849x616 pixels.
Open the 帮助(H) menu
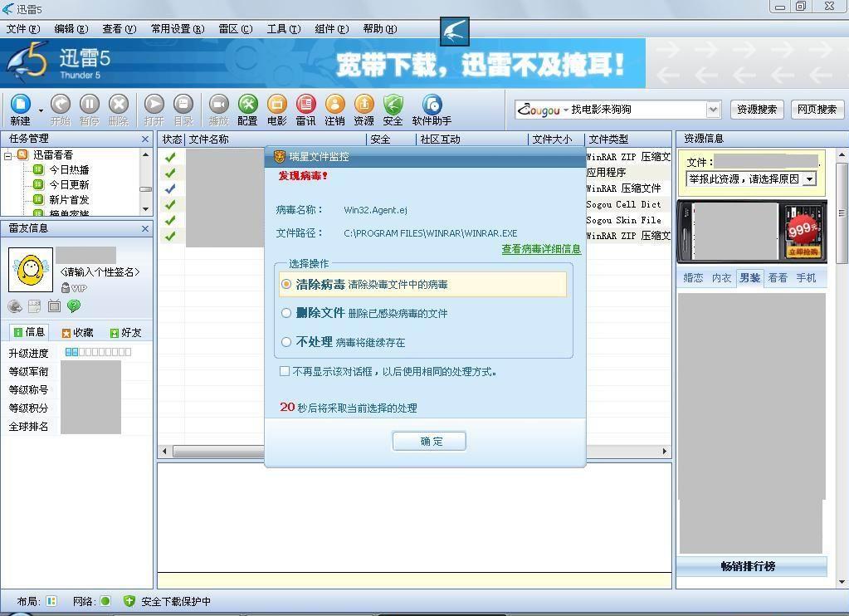pos(380,29)
